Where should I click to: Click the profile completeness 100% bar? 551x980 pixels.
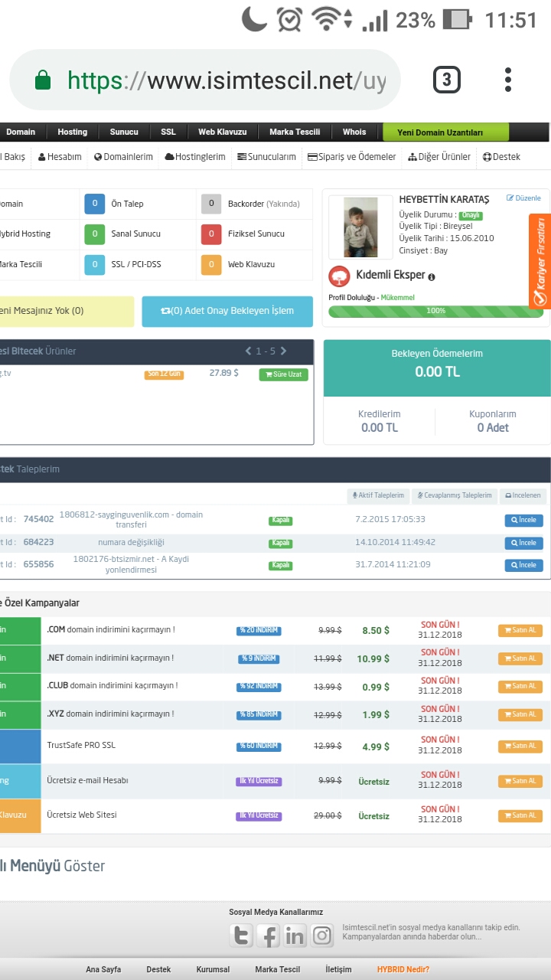(435, 311)
